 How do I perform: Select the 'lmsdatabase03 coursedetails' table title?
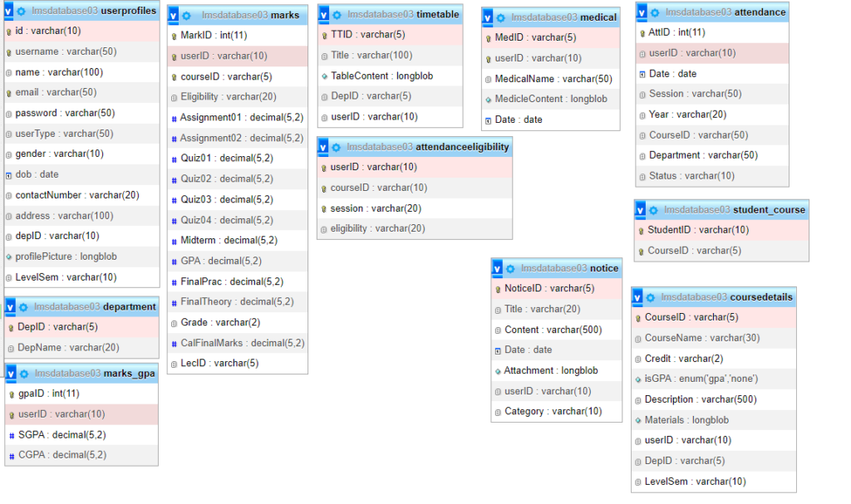[x=726, y=297]
